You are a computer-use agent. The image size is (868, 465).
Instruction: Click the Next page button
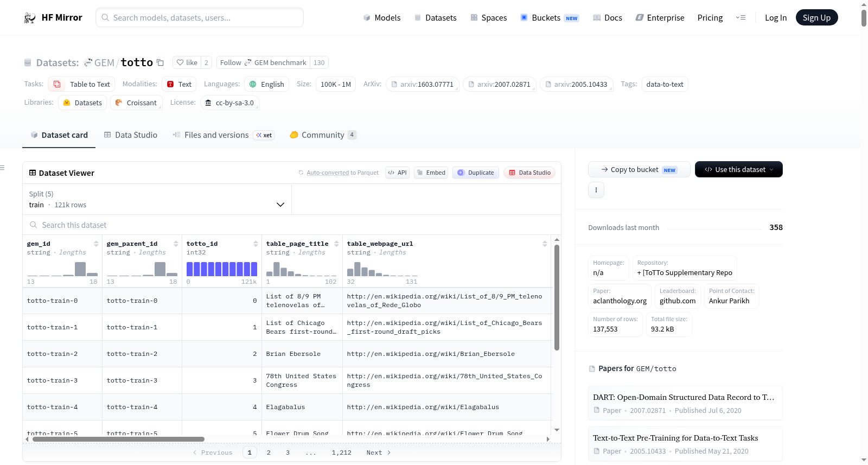click(x=379, y=453)
